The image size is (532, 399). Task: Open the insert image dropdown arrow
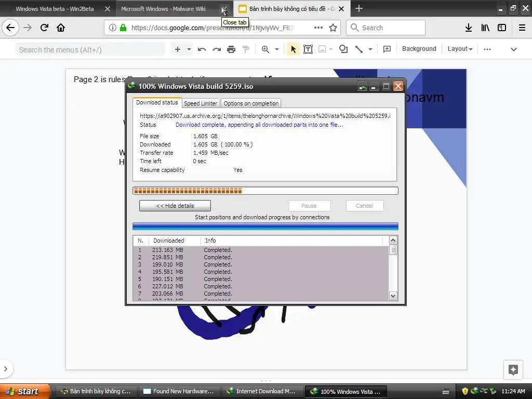click(x=331, y=49)
